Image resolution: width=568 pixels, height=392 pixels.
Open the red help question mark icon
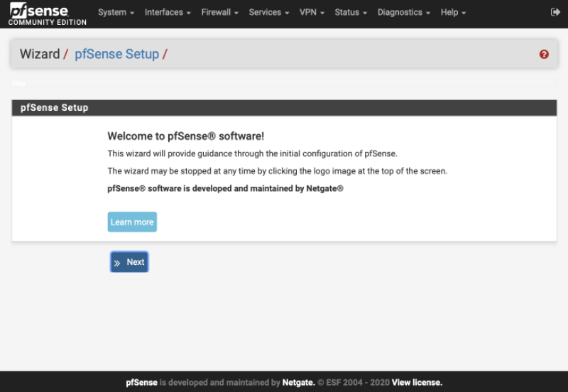(544, 55)
